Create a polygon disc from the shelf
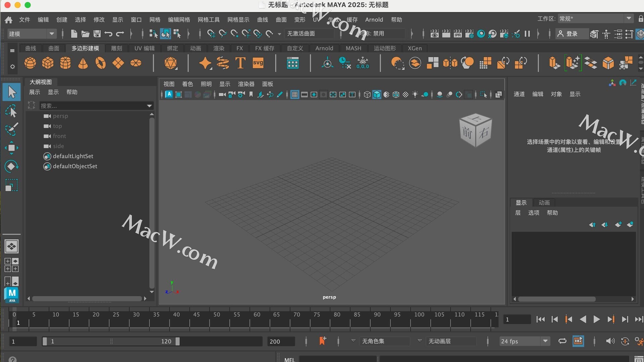This screenshot has width=644, height=362. point(136,63)
